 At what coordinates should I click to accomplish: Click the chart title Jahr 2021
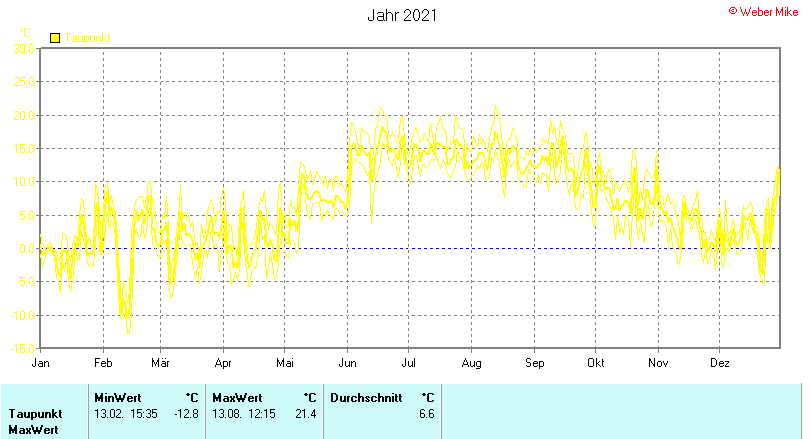(402, 15)
